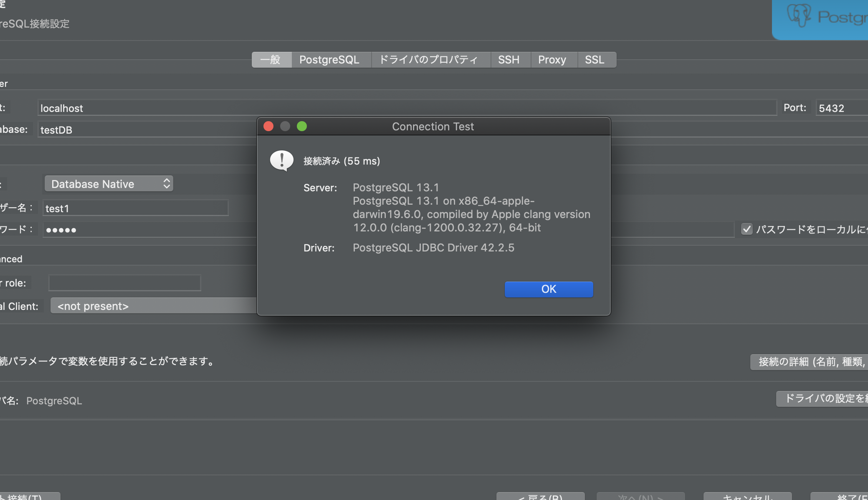Click the driver name 'PostgreSQL' at the bottom
Screen dimensions: 868x500
coord(54,401)
